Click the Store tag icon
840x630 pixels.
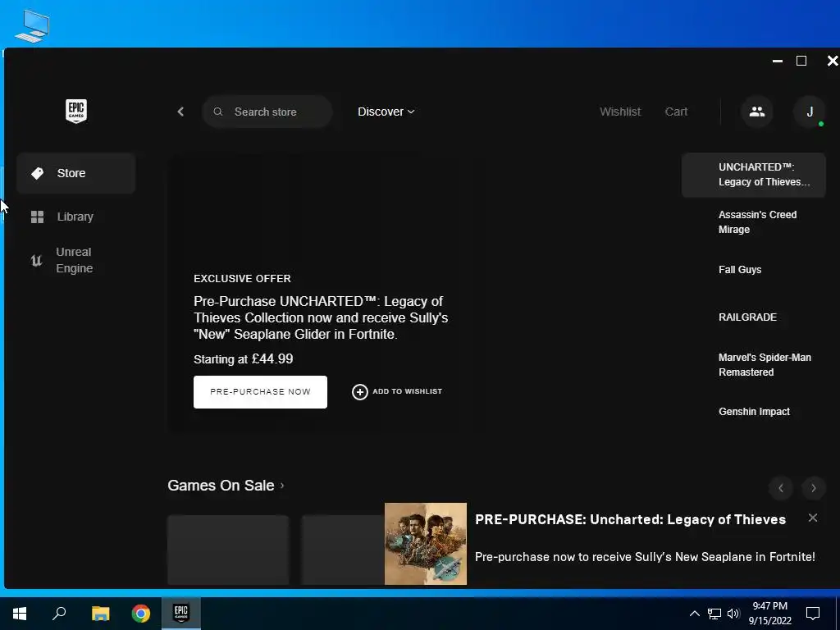pos(38,173)
